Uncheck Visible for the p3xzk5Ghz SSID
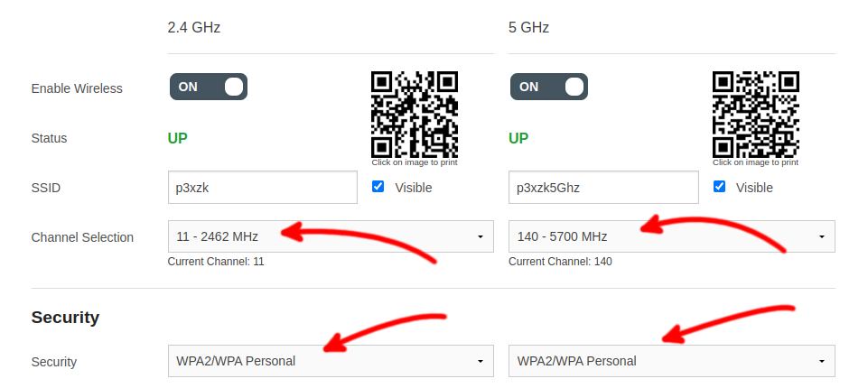Viewport: 868px width, 388px height. 720,187
